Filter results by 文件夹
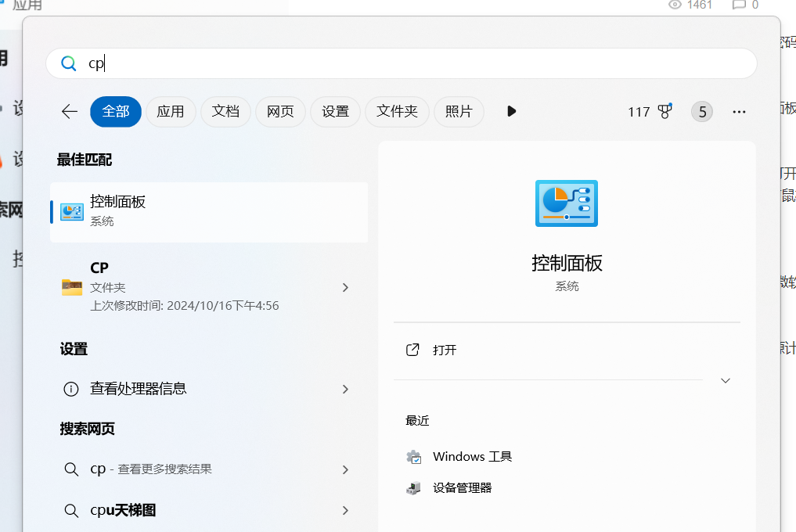796x532 pixels. [397, 112]
